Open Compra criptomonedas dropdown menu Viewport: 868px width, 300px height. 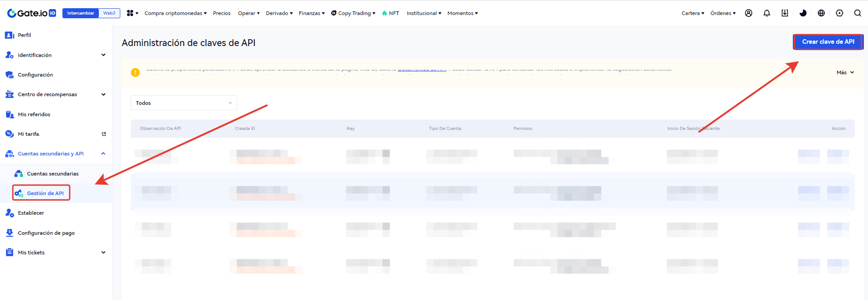pos(175,13)
